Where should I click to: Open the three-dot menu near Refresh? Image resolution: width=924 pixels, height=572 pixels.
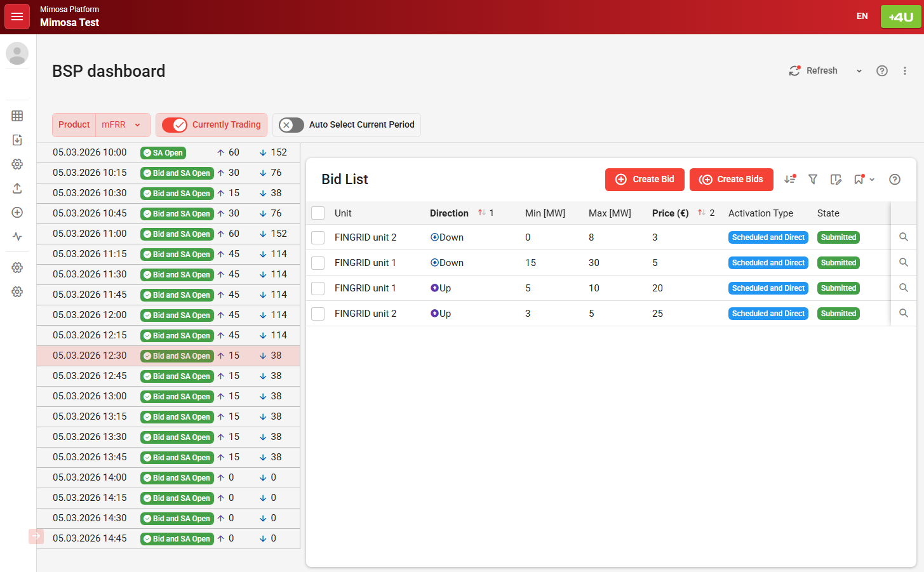[905, 70]
